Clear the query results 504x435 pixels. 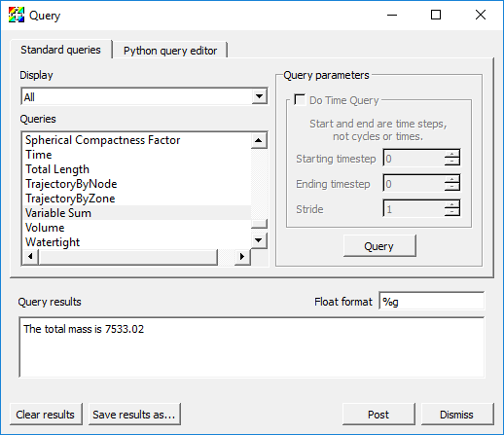click(x=46, y=415)
